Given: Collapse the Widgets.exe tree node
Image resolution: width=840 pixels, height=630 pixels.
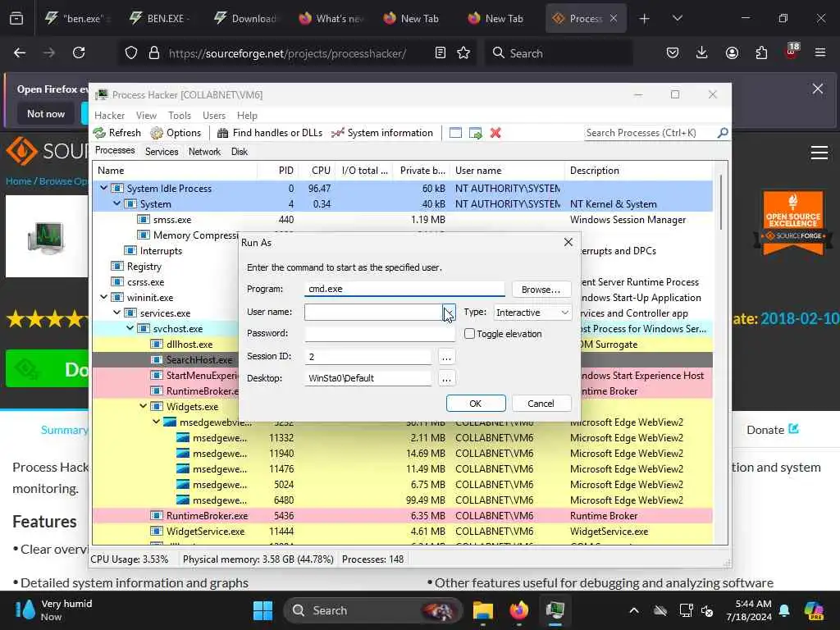Looking at the screenshot, I should (x=144, y=406).
